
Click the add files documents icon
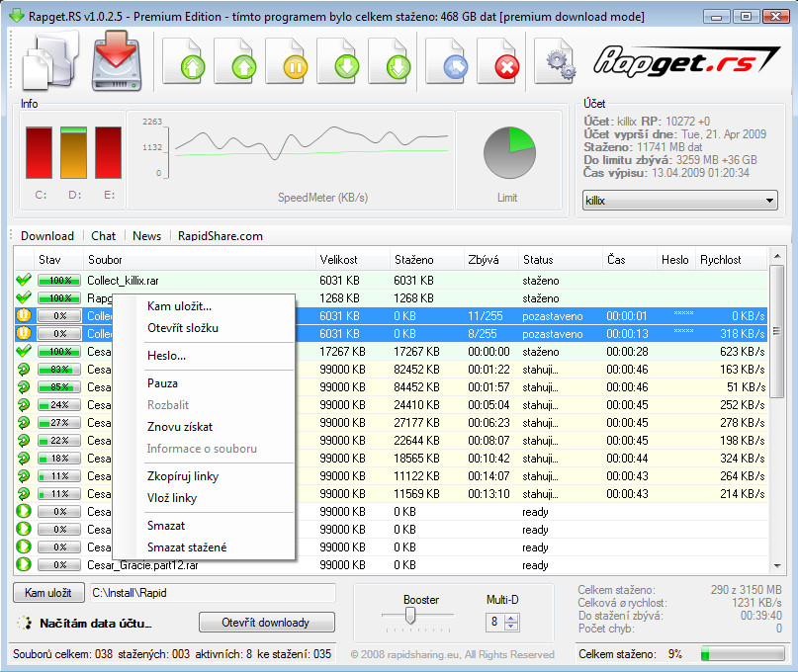click(50, 60)
